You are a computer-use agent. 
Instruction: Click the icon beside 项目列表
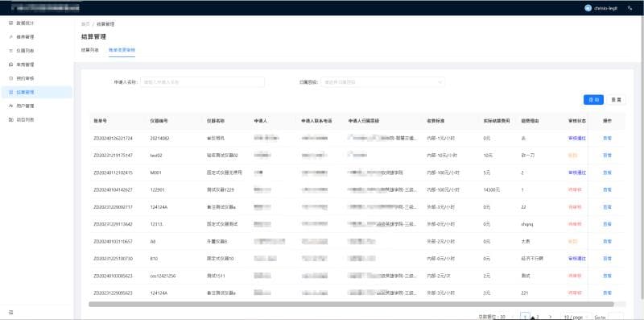tap(11, 119)
